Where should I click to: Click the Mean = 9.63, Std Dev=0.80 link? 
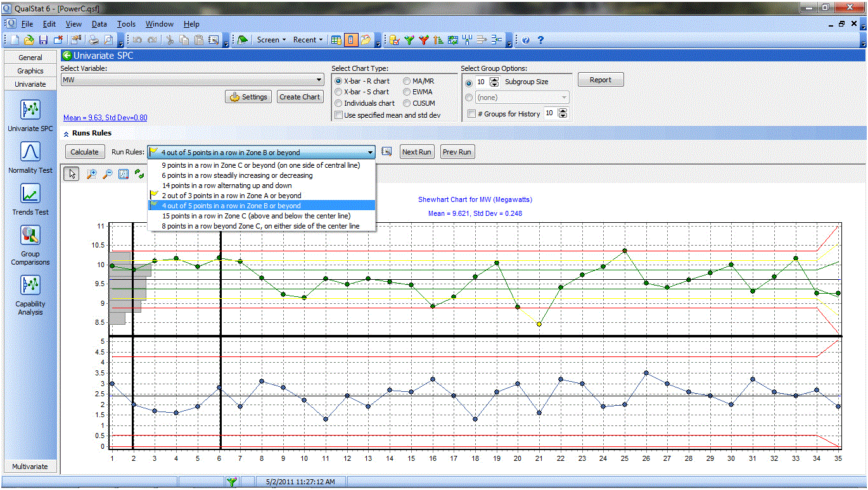(105, 118)
